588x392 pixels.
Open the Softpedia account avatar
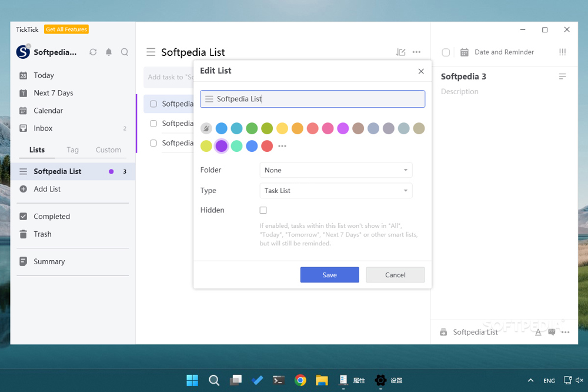pyautogui.click(x=24, y=51)
